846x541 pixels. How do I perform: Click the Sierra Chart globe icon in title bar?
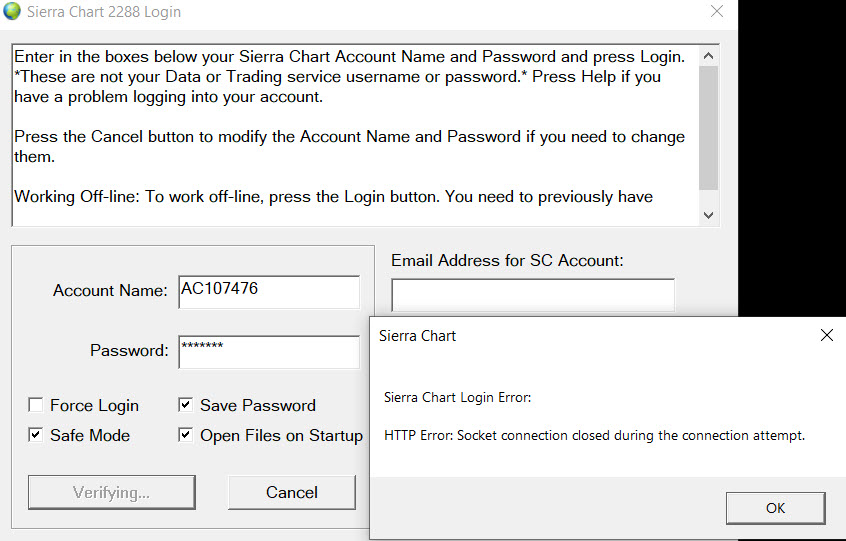pos(12,13)
